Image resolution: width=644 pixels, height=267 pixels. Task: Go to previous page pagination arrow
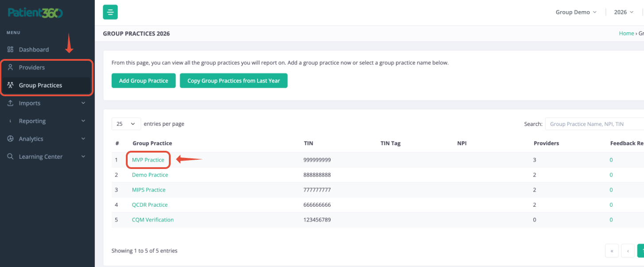pos(628,251)
